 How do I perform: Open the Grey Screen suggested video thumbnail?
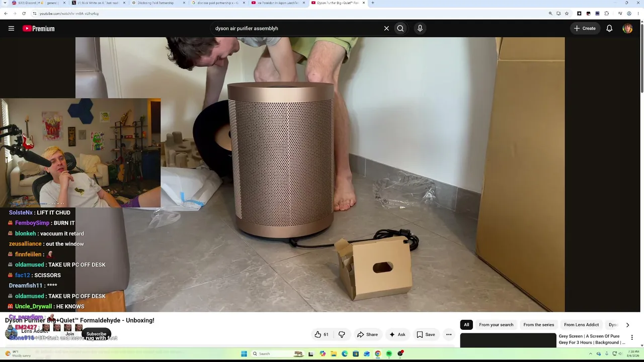tap(508, 340)
